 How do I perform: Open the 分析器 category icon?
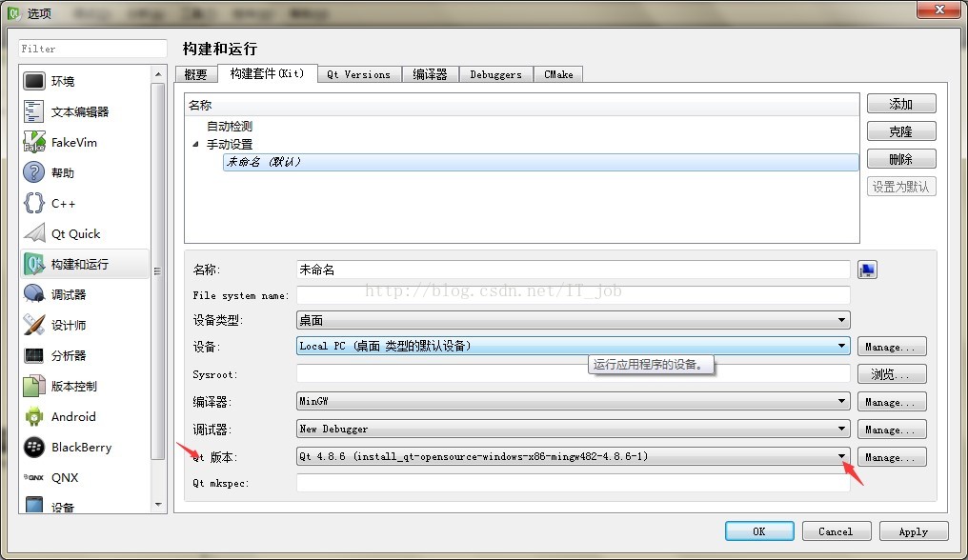point(34,355)
